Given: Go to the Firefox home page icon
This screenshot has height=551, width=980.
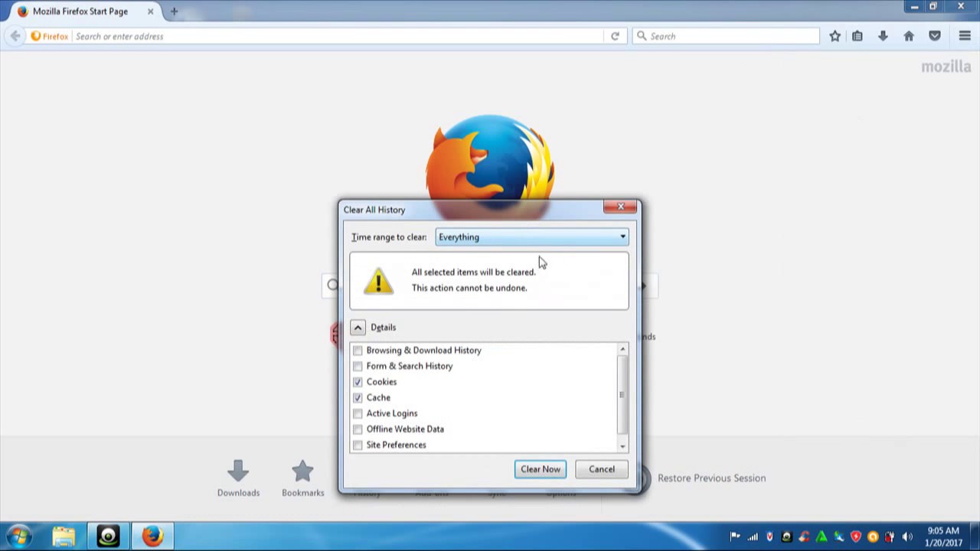Looking at the screenshot, I should [x=909, y=36].
